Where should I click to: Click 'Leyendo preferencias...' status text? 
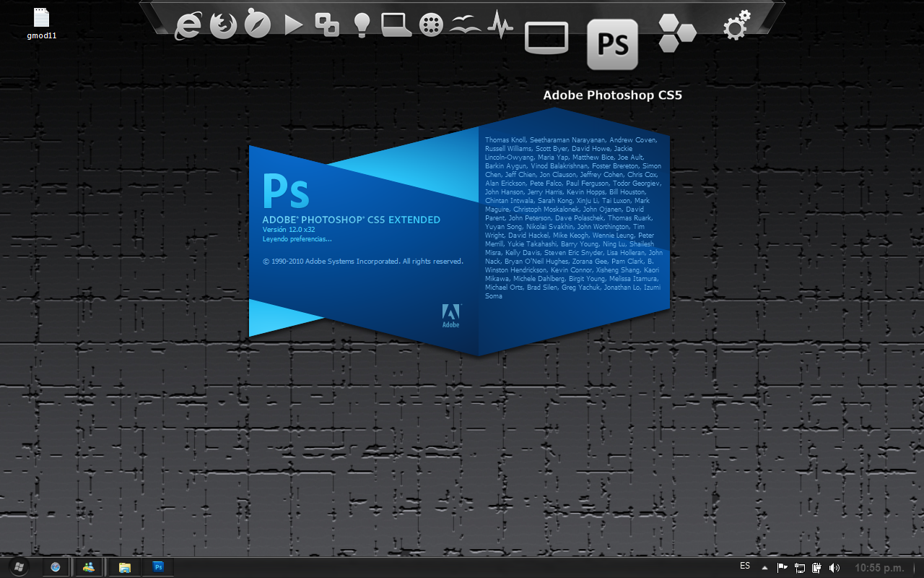(x=297, y=238)
